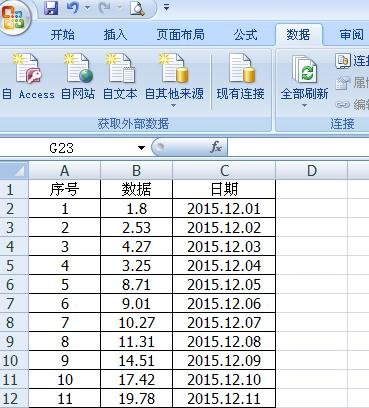The width and height of the screenshot is (369, 408).
Task: Open the Name Box dropdown arrow
Action: pos(142,148)
